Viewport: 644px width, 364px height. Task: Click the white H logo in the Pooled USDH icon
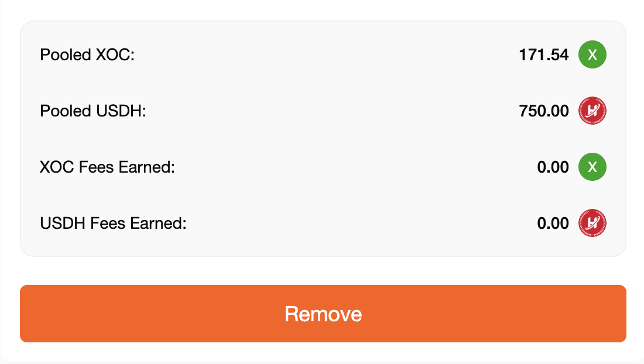tap(592, 111)
